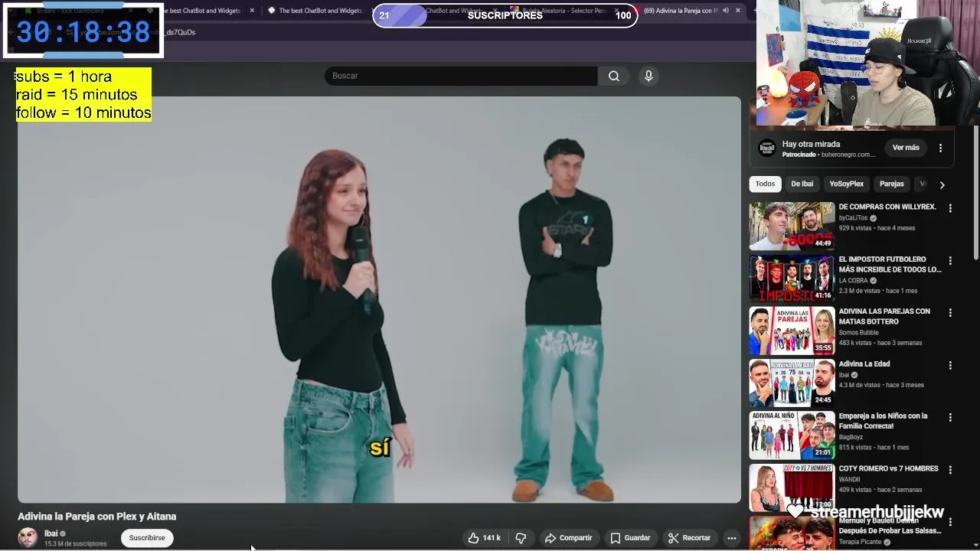Close the 'Adivina la Pareja' browser tab

[738, 11]
